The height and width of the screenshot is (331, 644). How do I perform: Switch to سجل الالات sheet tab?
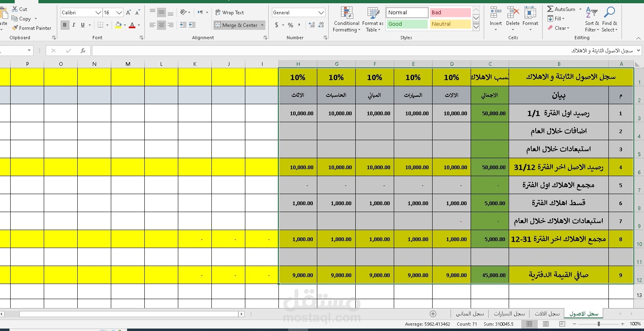point(547,313)
